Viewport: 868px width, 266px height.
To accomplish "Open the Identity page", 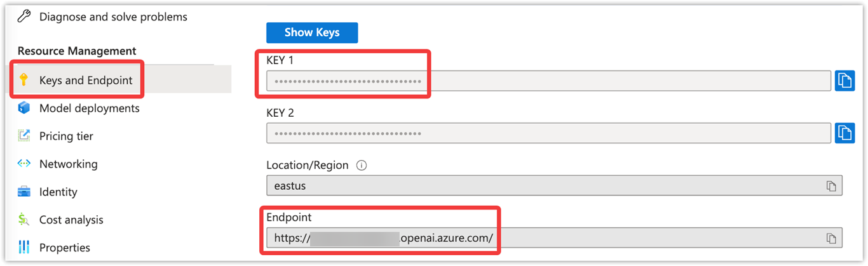I will tap(58, 192).
